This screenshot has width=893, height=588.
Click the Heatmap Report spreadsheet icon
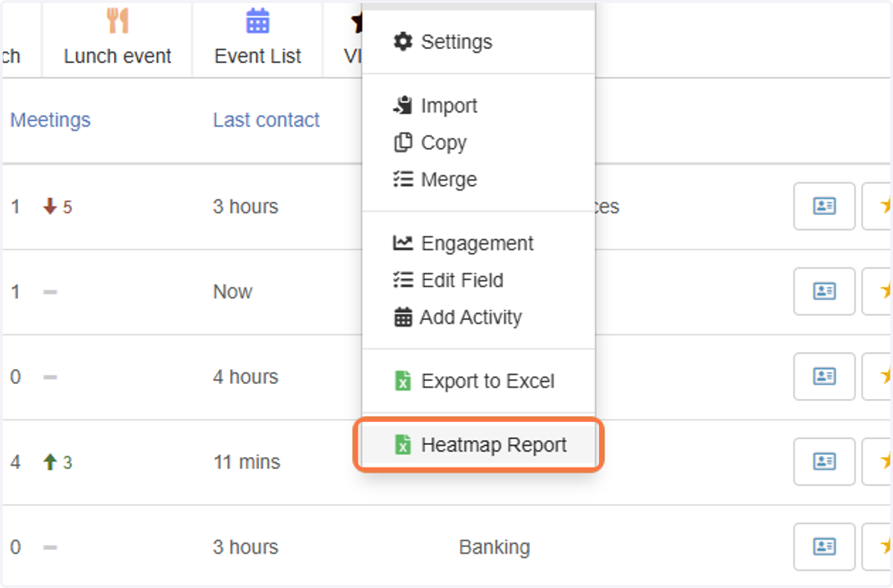click(403, 445)
